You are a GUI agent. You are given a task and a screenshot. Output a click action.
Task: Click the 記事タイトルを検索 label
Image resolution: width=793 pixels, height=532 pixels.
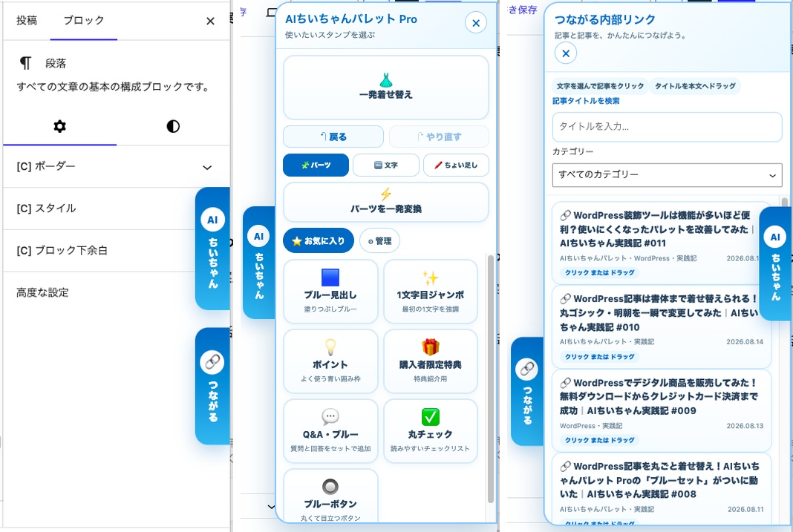586,101
